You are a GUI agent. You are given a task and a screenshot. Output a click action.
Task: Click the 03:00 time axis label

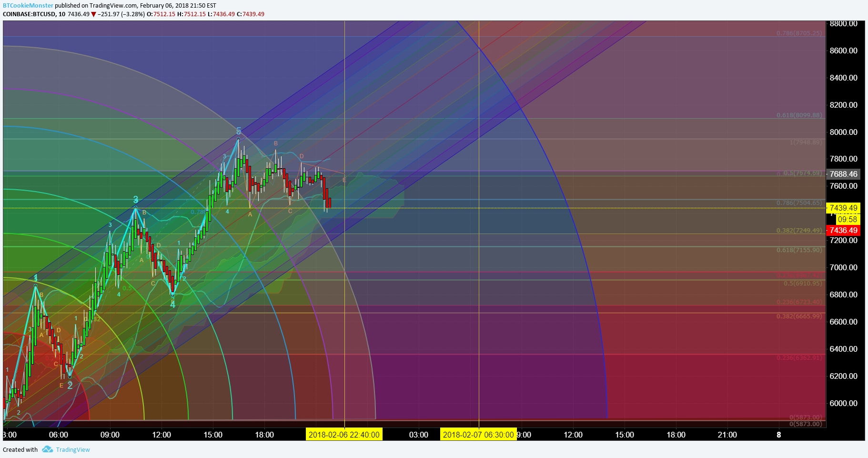point(419,435)
